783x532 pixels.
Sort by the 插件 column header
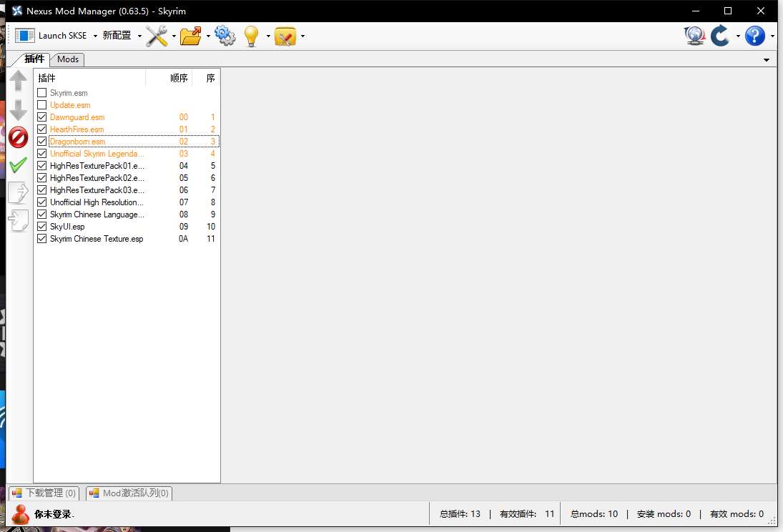point(90,78)
